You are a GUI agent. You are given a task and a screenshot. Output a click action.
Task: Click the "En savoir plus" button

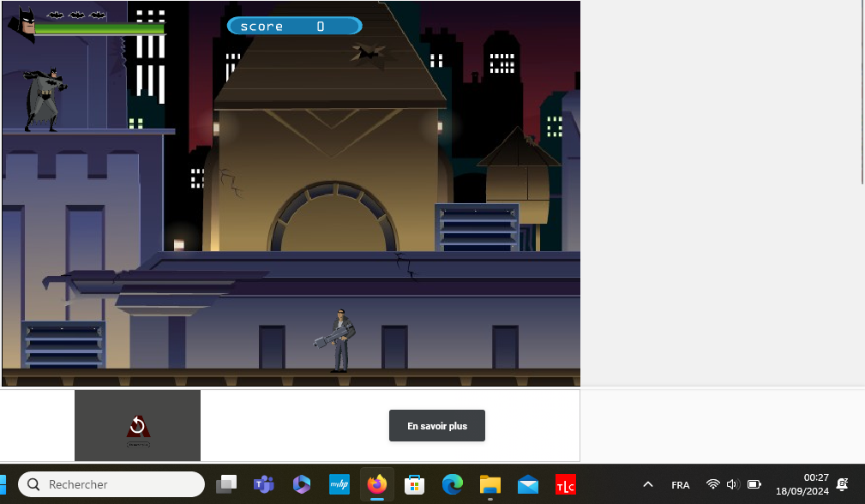point(437,426)
